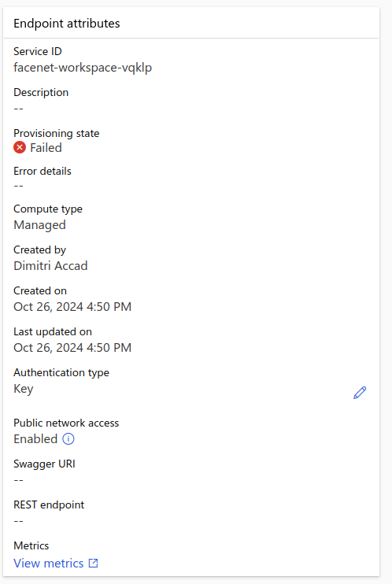
Task: Click the Enabled public network access value
Action: 35,438
